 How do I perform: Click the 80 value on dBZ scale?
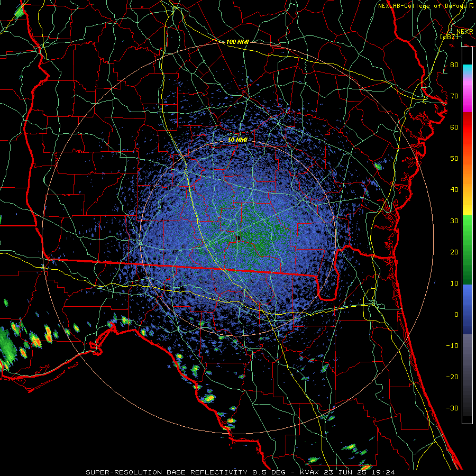454,65
